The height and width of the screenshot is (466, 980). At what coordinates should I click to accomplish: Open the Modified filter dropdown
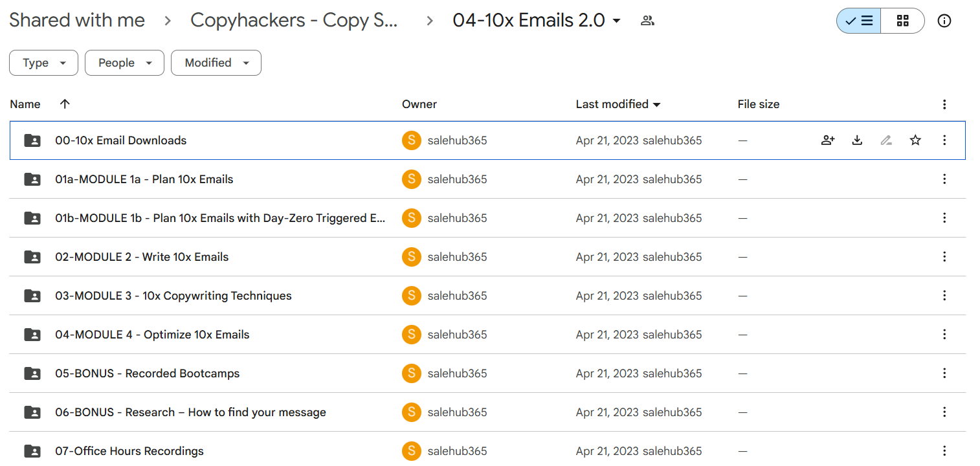(x=216, y=63)
